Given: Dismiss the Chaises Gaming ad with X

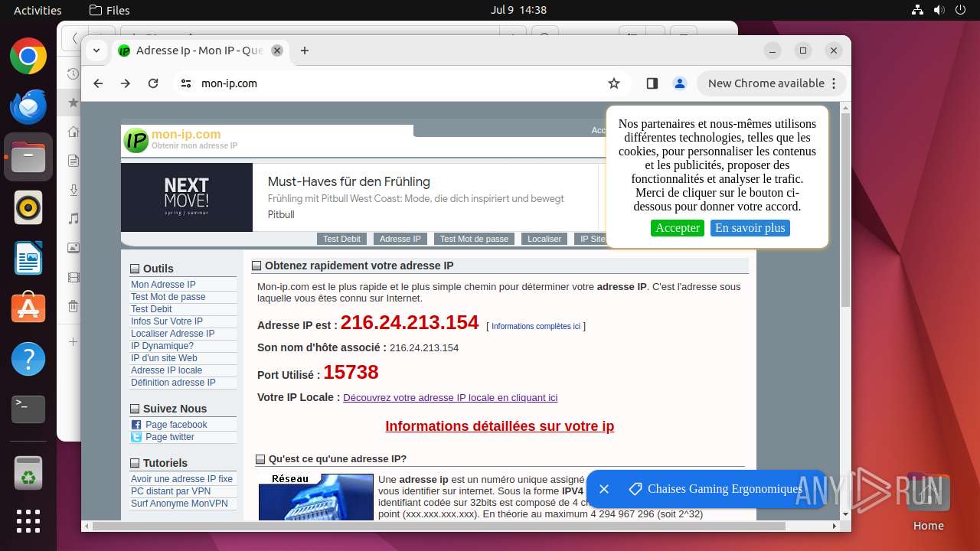Looking at the screenshot, I should click(603, 489).
